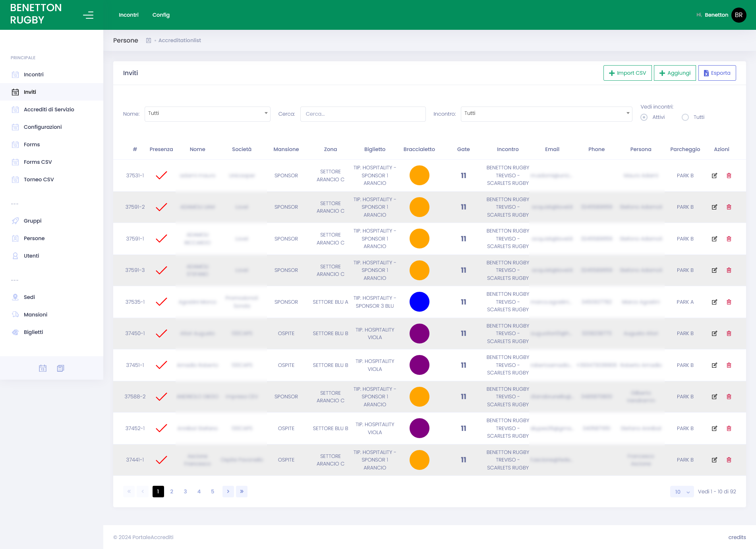
Task: Jump to last page with double arrow
Action: (242, 492)
